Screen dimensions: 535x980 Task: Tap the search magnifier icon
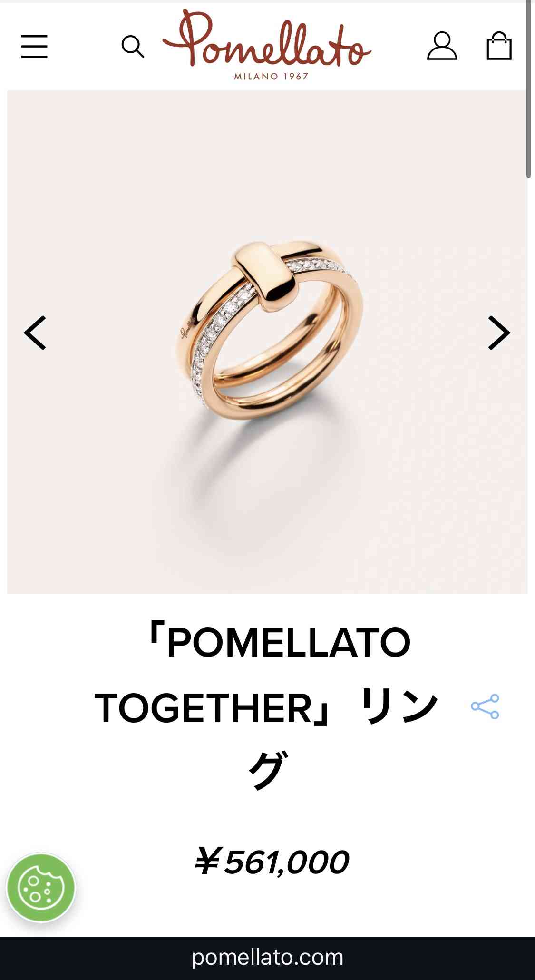pyautogui.click(x=133, y=47)
